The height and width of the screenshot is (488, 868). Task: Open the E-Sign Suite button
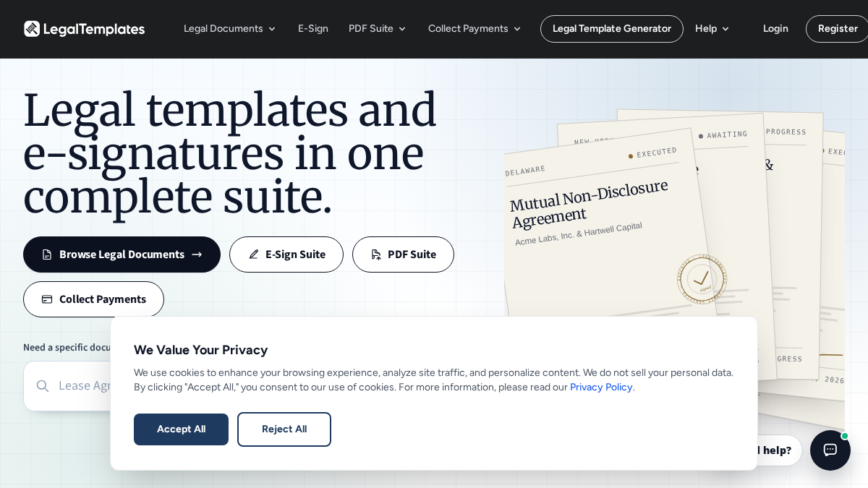pyautogui.click(x=286, y=254)
